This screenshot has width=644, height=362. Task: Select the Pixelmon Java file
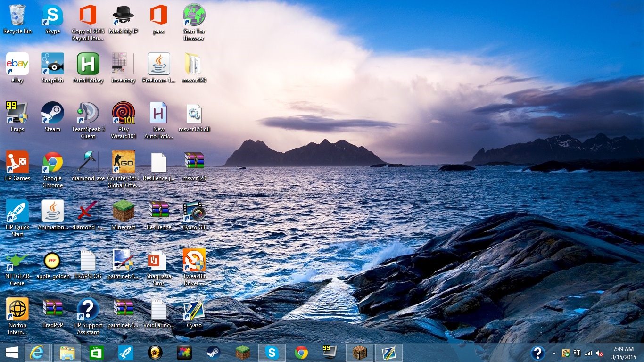pyautogui.click(x=159, y=68)
